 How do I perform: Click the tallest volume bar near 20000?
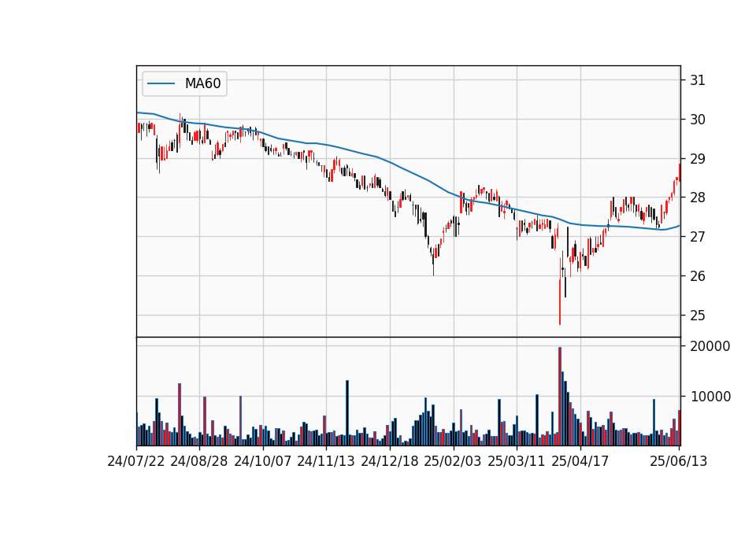pyautogui.click(x=560, y=396)
